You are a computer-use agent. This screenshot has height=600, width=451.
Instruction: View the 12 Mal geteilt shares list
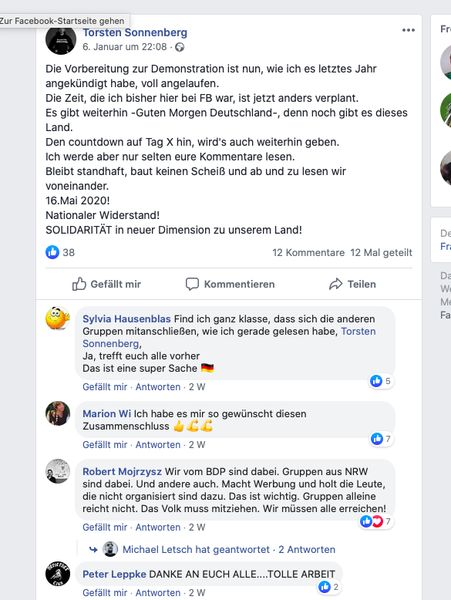(381, 253)
